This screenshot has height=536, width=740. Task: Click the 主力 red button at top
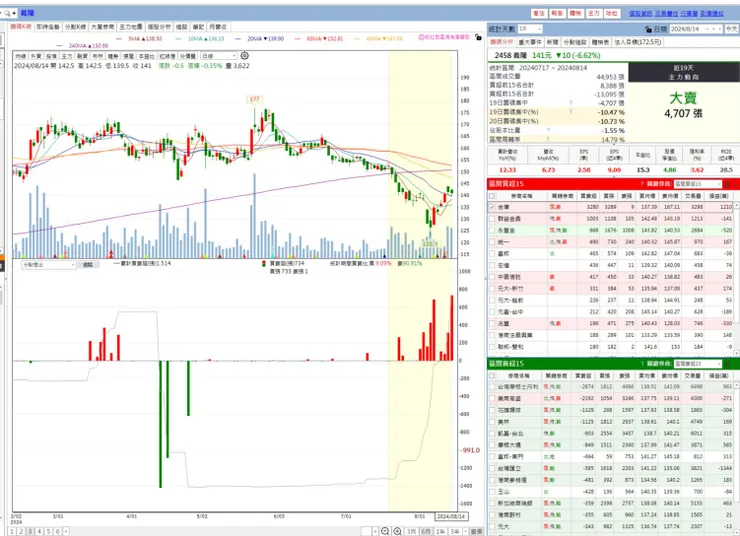(594, 14)
